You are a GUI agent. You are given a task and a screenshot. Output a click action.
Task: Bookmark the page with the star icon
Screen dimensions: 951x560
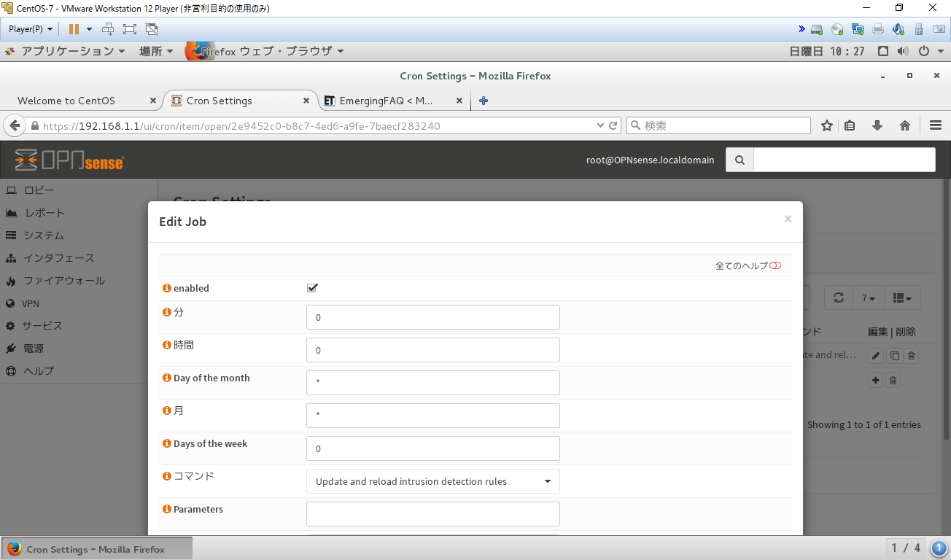(827, 125)
